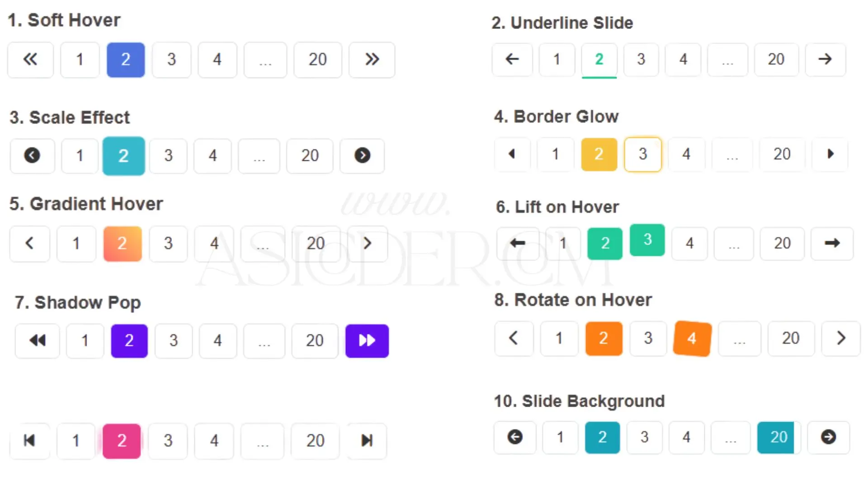Click the circled previous icon in Scale Effect
868x488 pixels.
tap(32, 156)
